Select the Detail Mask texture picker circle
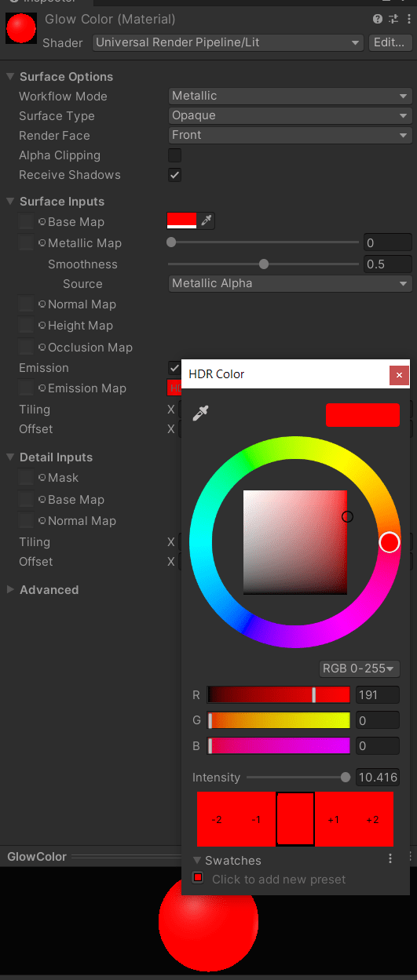This screenshot has width=417, height=980. click(x=42, y=478)
